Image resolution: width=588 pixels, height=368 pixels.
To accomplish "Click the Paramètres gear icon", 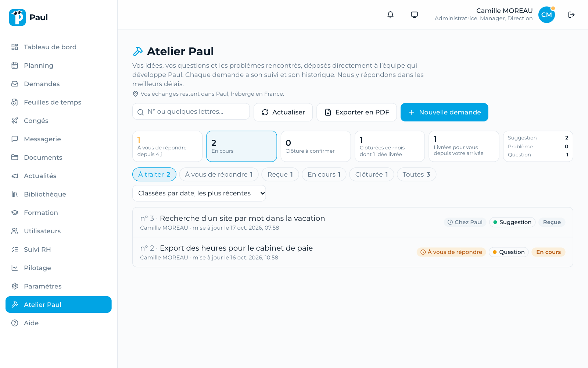I will 15,286.
